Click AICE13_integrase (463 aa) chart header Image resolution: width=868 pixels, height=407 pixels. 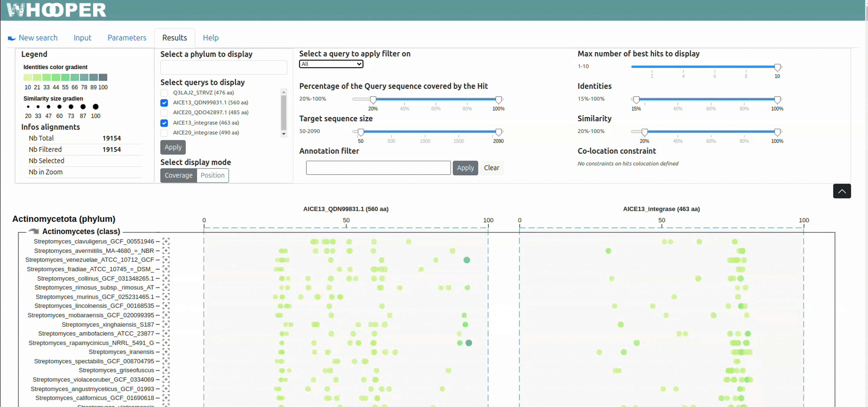661,209
